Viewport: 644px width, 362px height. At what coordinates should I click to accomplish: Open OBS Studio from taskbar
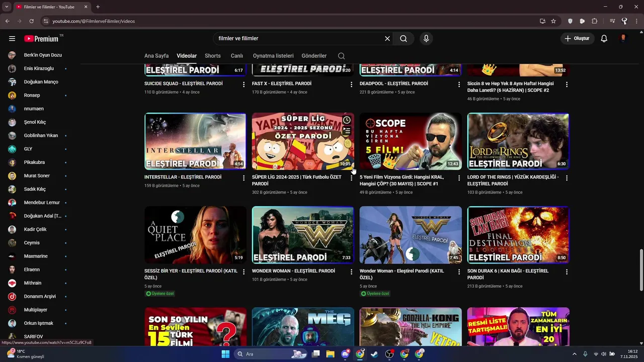389,354
